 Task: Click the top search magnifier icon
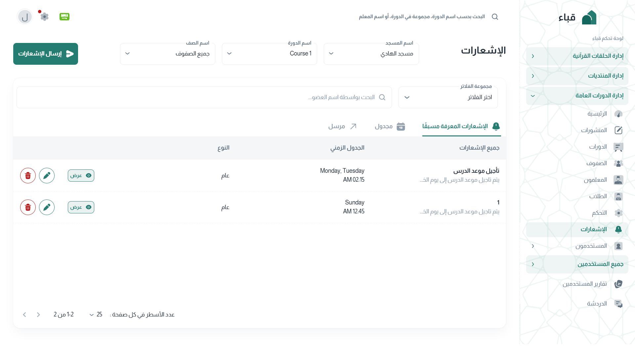(x=495, y=17)
